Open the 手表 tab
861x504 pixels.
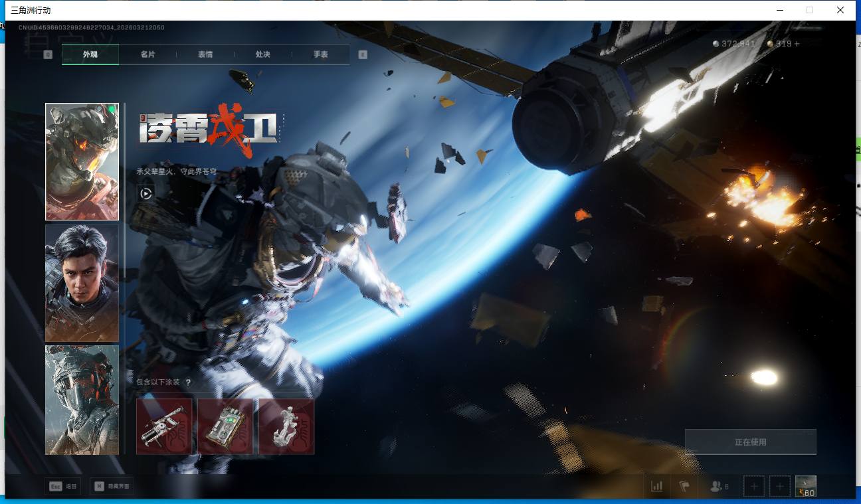(321, 54)
